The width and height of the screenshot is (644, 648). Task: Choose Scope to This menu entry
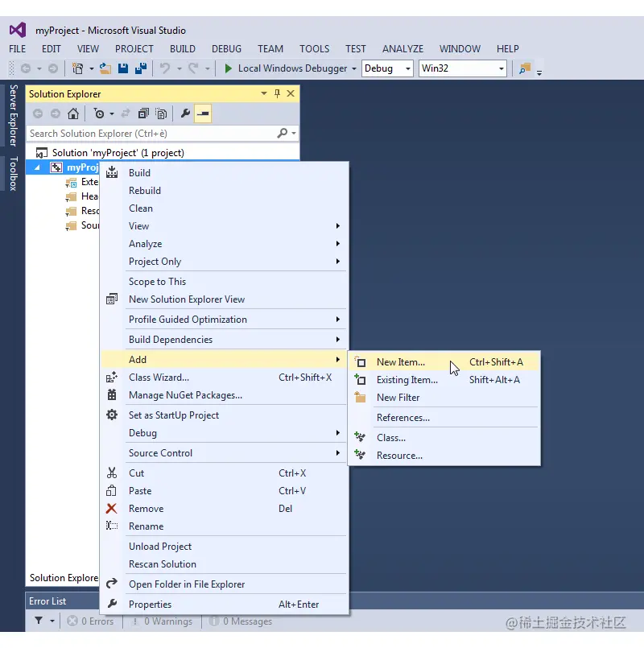pos(225,282)
